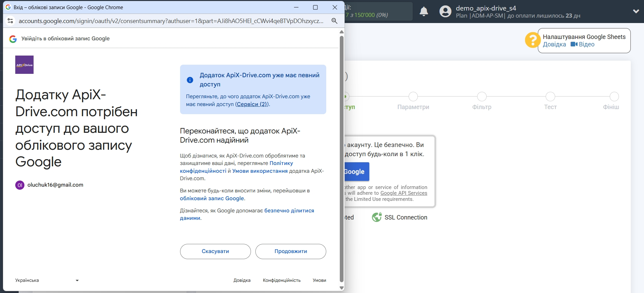
Task: Click the user profile avatar icon
Action: [x=445, y=12]
